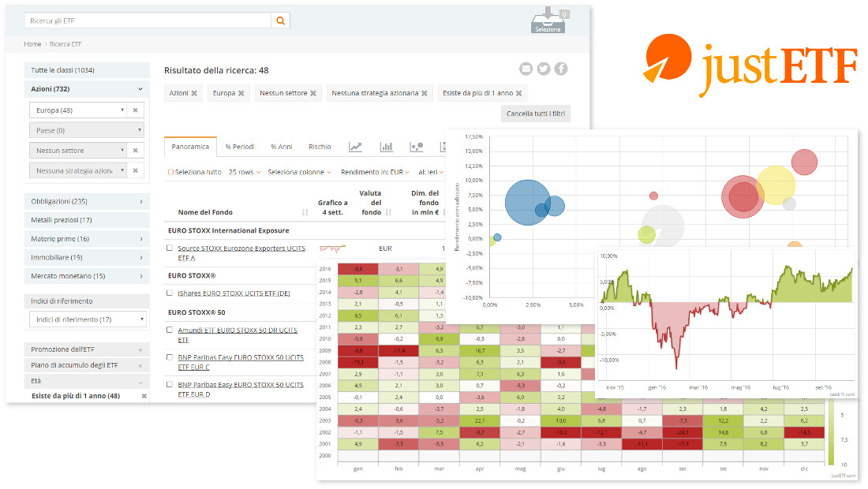The height and width of the screenshot is (489, 868).
Task: Open the bubble chart view icon
Action: 417,147
